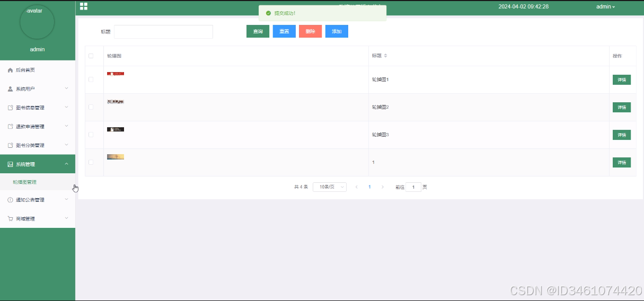644x301 pixels.
Task: Click the dark thumbnail in 轮播图3 row
Action: tap(116, 129)
